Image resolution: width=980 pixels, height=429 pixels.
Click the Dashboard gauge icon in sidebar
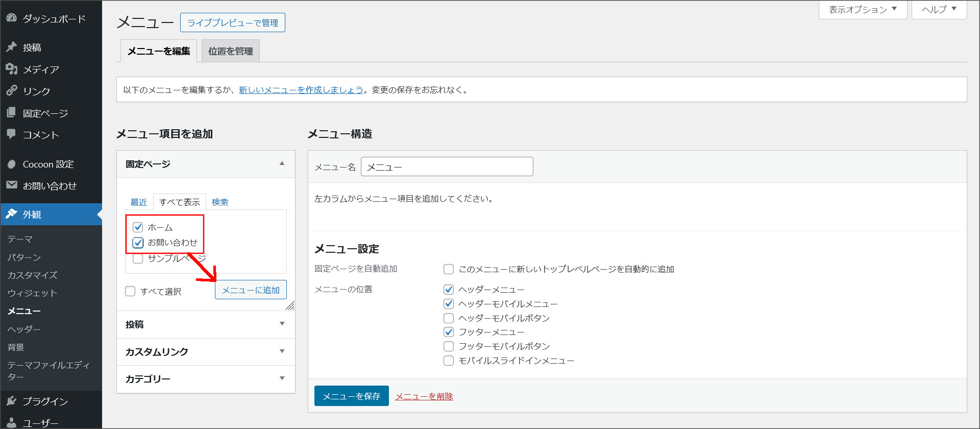[x=11, y=18]
